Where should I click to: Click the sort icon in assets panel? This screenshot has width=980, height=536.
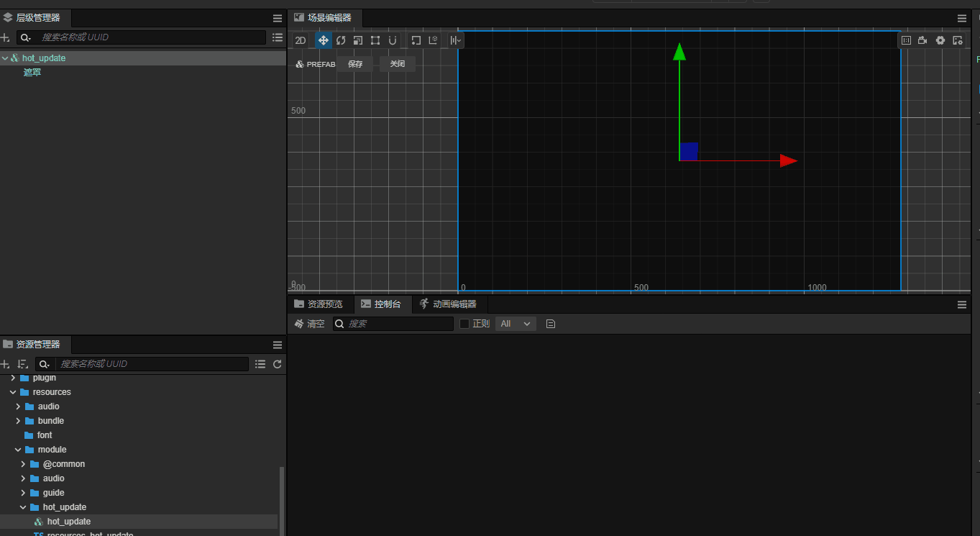[x=22, y=364]
